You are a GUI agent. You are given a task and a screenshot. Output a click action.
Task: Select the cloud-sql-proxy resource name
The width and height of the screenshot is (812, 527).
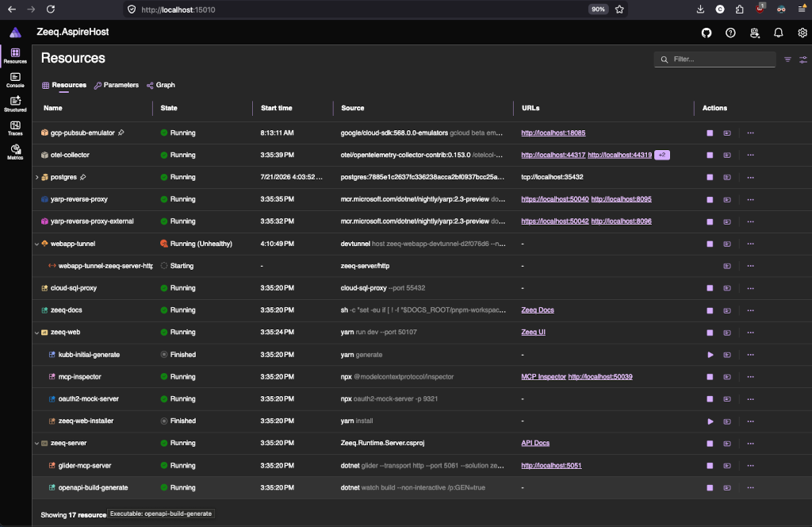(x=74, y=288)
